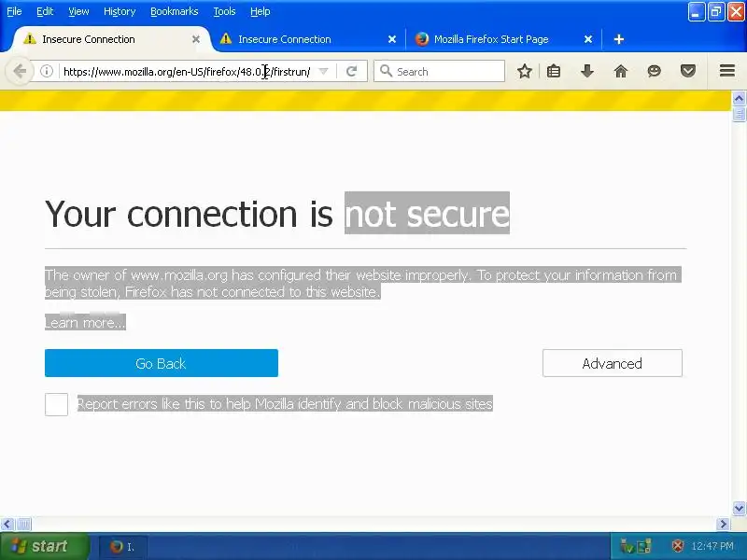Open the Tools menu
The height and width of the screenshot is (560, 747).
tap(224, 11)
